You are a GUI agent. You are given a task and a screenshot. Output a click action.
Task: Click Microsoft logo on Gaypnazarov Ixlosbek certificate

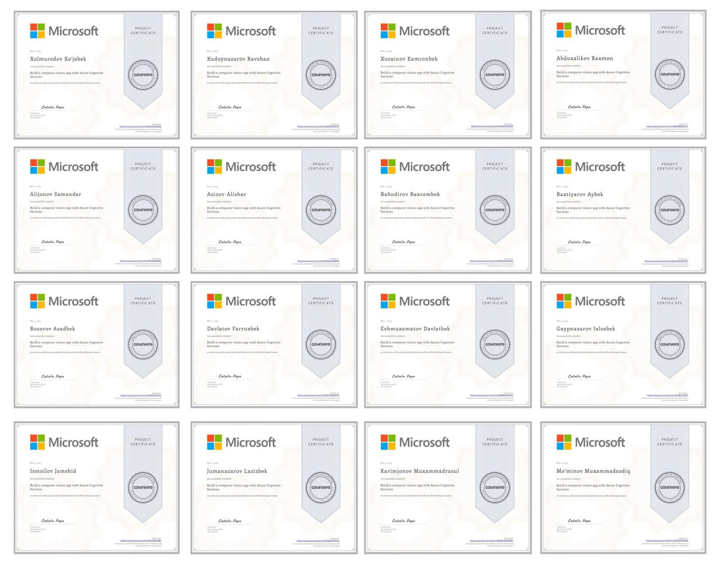point(591,302)
